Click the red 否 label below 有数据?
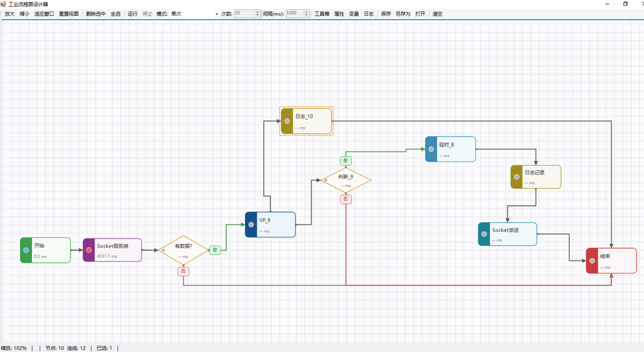Viewport: 644px width, 352px height. click(183, 271)
